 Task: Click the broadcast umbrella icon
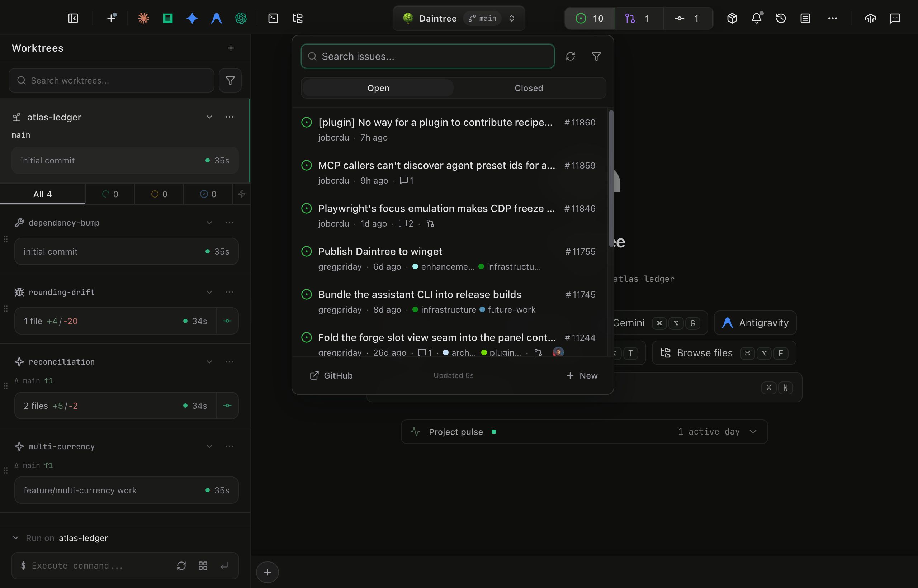pyautogui.click(x=870, y=18)
